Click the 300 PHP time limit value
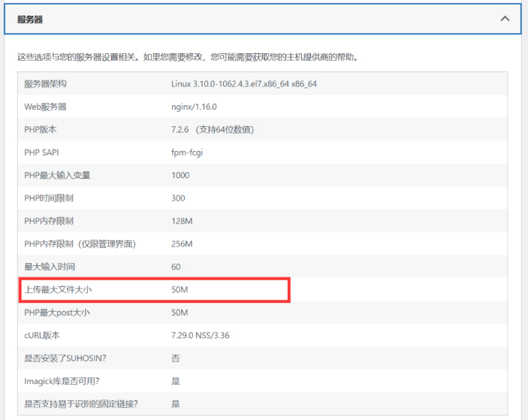The height and width of the screenshot is (420, 528). click(x=178, y=198)
